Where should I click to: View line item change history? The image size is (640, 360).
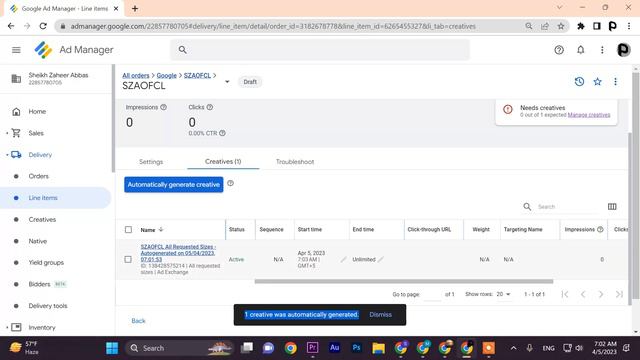point(579,82)
